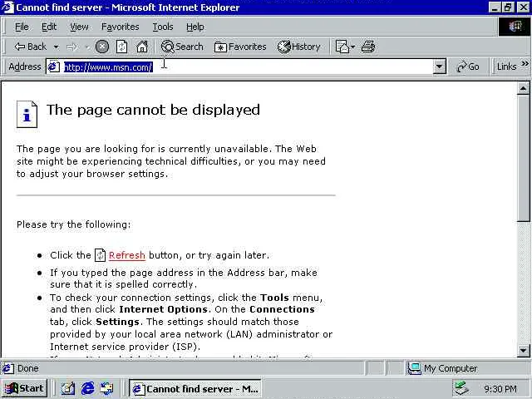This screenshot has height=399, width=532.
Task: Click the info page icon beside heading
Action: (27, 115)
